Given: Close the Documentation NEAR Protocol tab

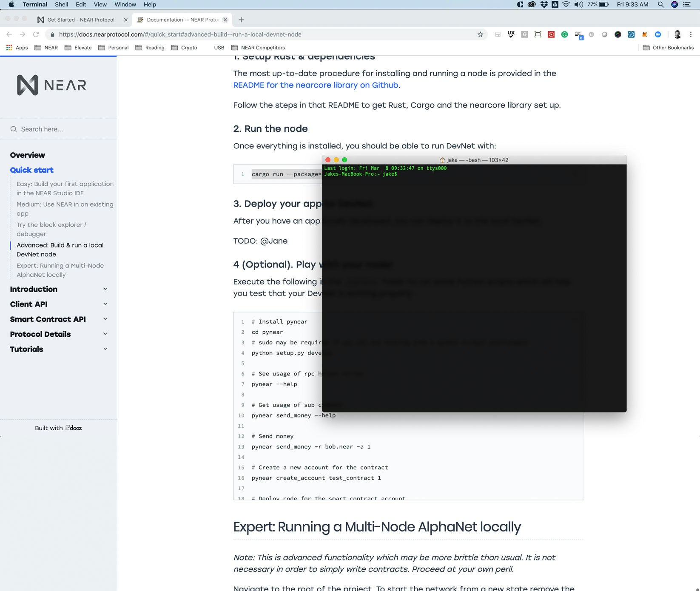Looking at the screenshot, I should click(x=225, y=20).
